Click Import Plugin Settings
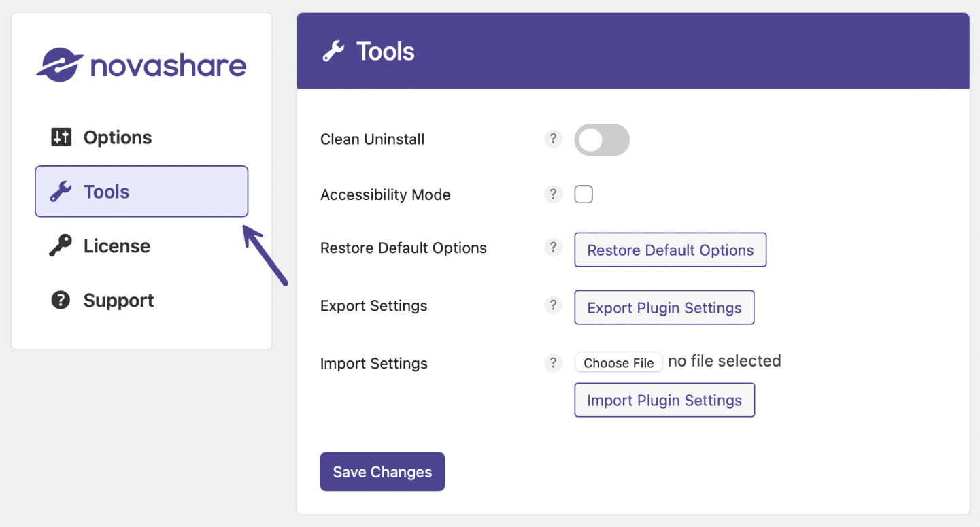The image size is (980, 527). click(x=664, y=400)
